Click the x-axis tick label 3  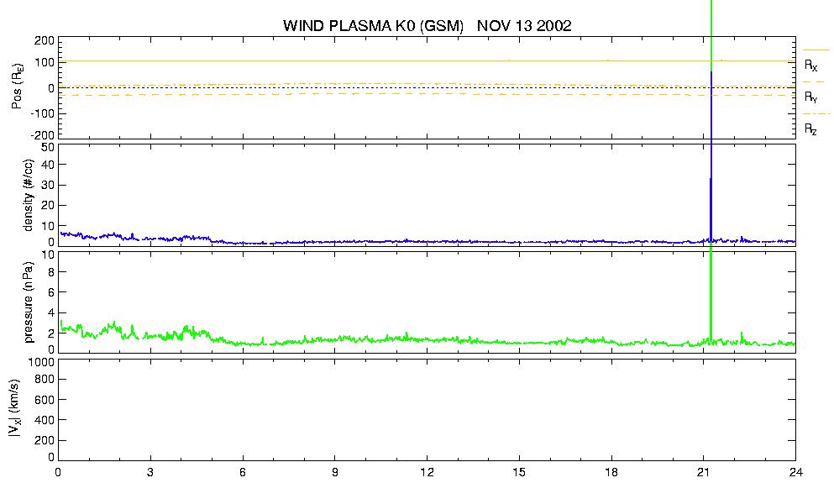(x=150, y=473)
